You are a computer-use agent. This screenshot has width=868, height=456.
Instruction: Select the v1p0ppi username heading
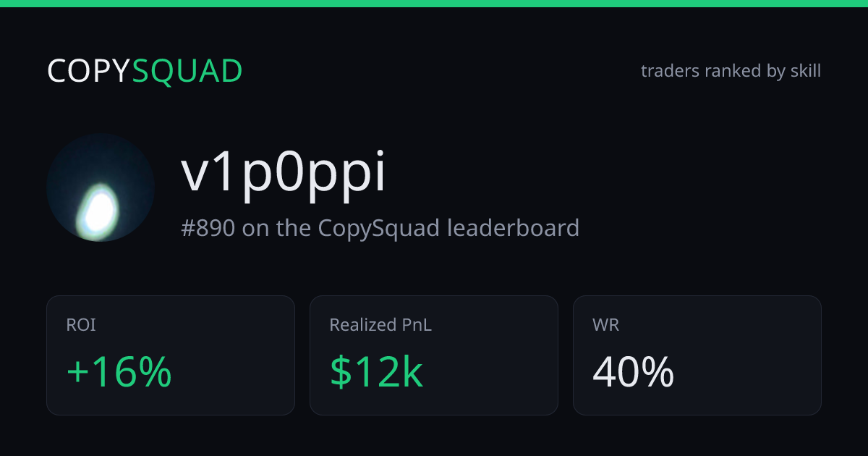click(284, 174)
